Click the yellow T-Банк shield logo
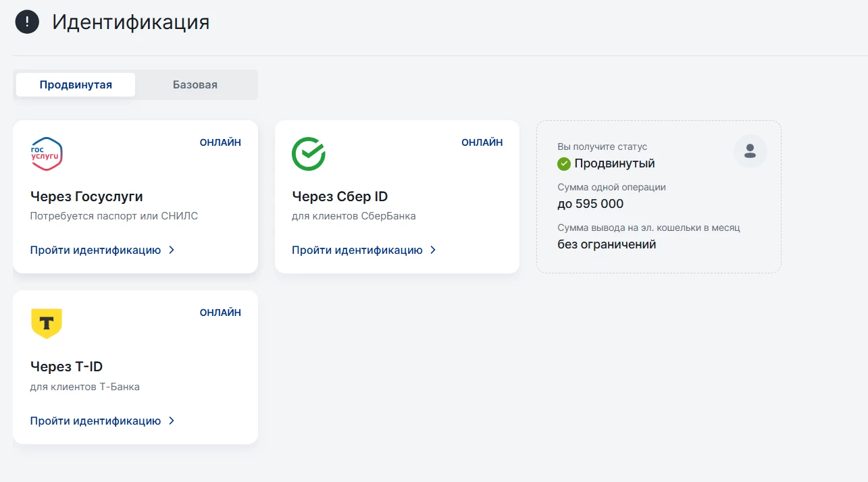 pos(47,324)
